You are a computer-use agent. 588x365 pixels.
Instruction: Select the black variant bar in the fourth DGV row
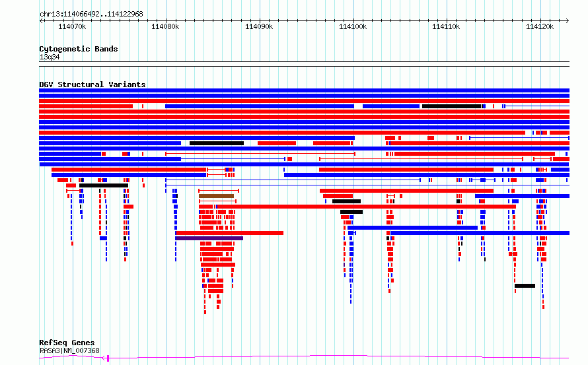[x=451, y=106]
